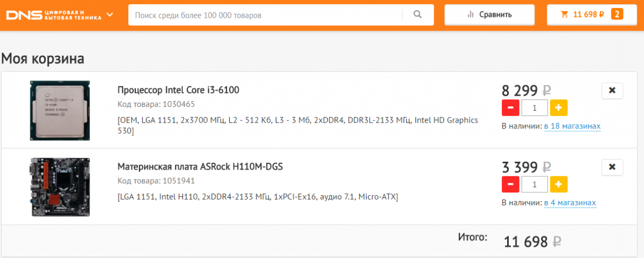This screenshot has height=258, width=644.
Task: Open the Сравнить compare button
Action: tap(489, 15)
